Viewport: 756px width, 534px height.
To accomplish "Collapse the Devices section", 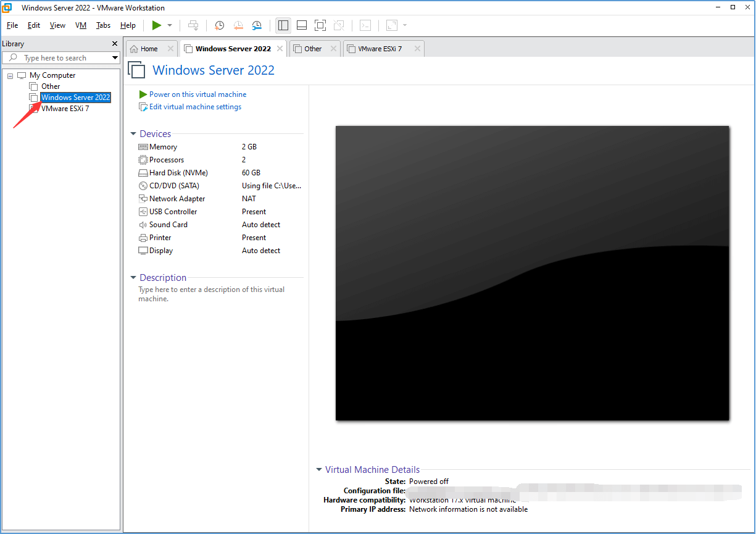I will coord(133,134).
